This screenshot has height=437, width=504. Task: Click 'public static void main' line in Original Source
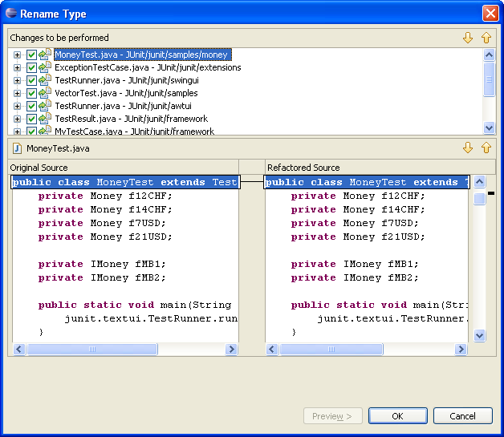135,305
